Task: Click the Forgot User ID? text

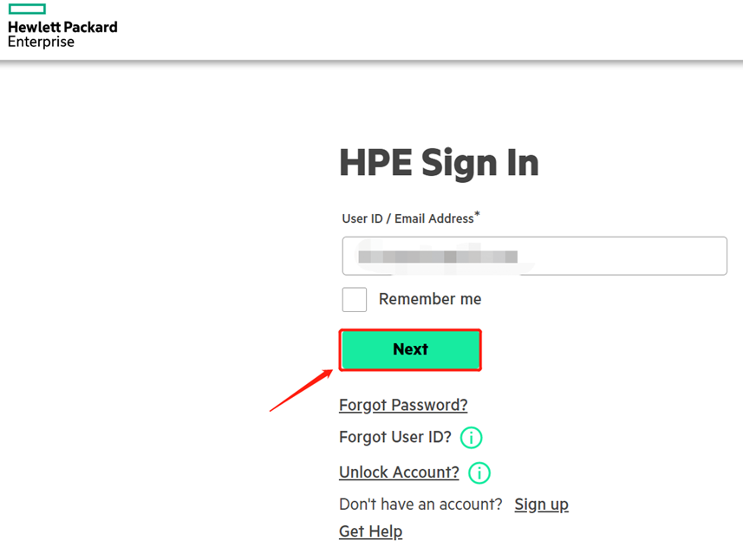Action: tap(395, 437)
